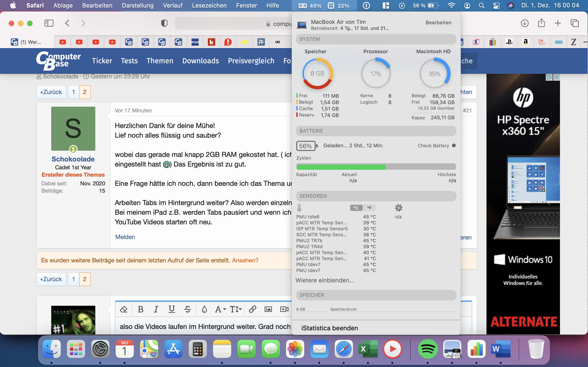The height and width of the screenshot is (367, 588).
Task: Select the °C temperature unit
Action: pos(356,208)
